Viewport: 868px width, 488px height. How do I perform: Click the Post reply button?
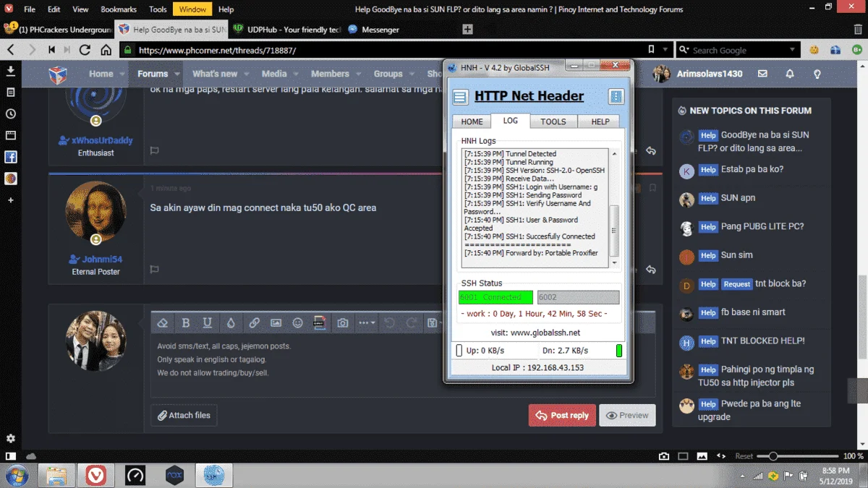pos(562,415)
